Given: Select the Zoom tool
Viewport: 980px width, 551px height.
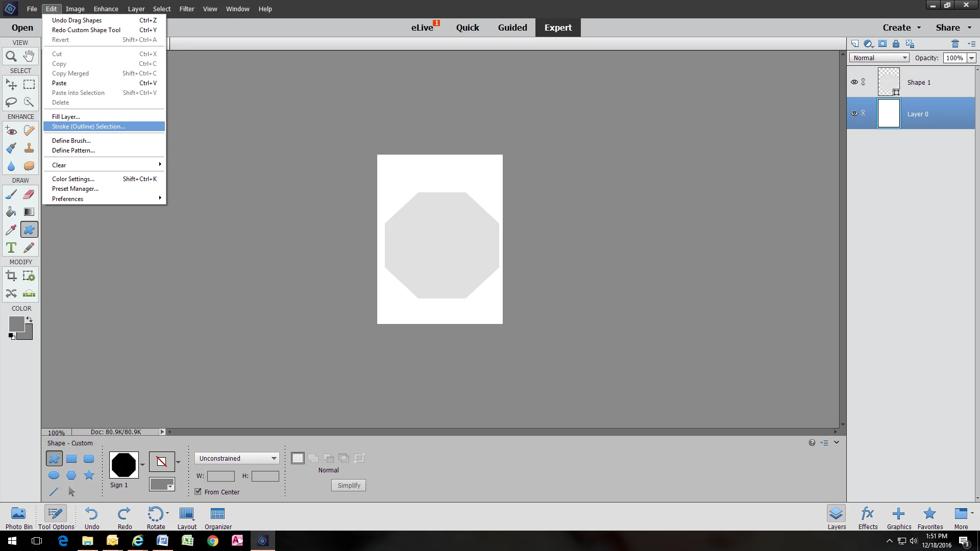Looking at the screenshot, I should click(x=11, y=56).
